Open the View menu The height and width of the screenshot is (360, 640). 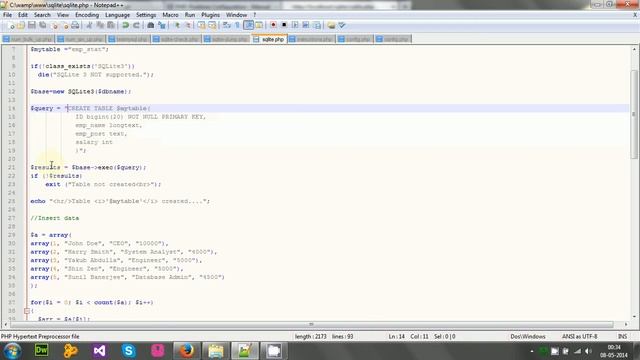tap(63, 15)
